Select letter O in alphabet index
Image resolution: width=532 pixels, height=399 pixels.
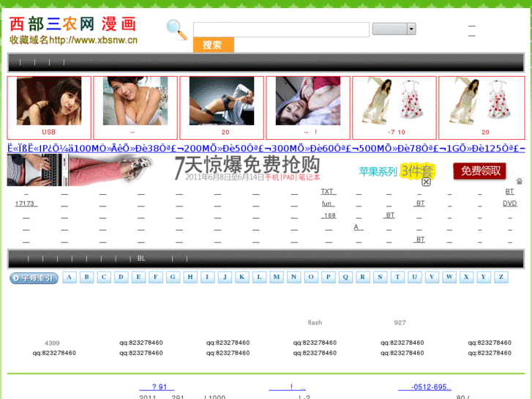click(311, 277)
